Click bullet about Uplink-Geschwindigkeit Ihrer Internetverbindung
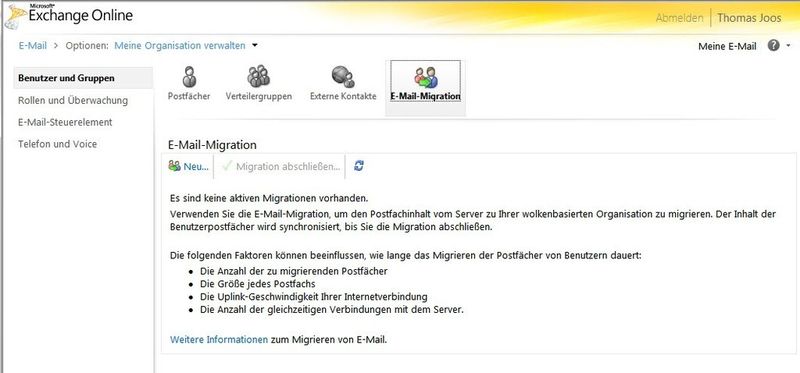This screenshot has height=373, width=800. (314, 296)
